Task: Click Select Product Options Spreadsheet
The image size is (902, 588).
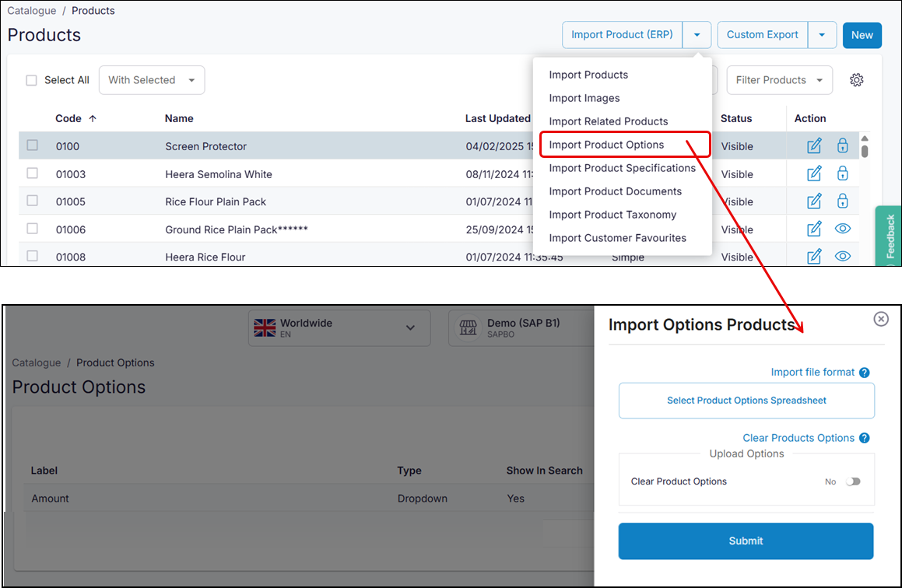Action: coord(746,400)
